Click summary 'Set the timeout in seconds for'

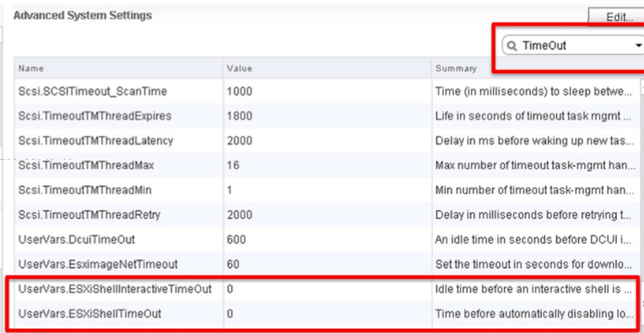coord(533,264)
